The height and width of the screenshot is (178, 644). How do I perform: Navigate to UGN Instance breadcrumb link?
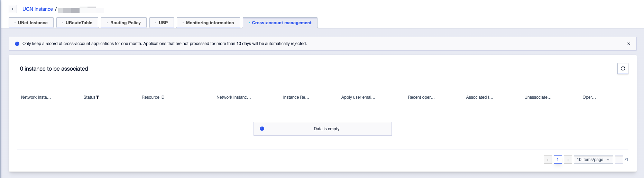click(38, 9)
